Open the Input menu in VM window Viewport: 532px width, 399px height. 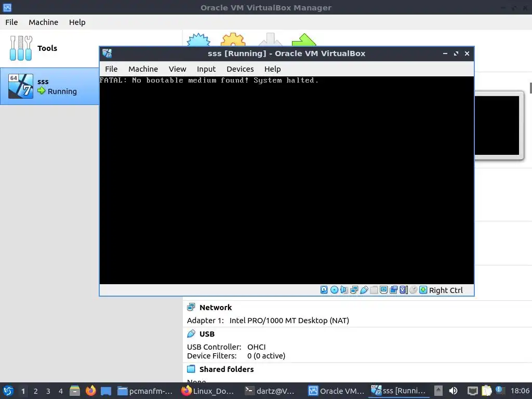coord(206,69)
